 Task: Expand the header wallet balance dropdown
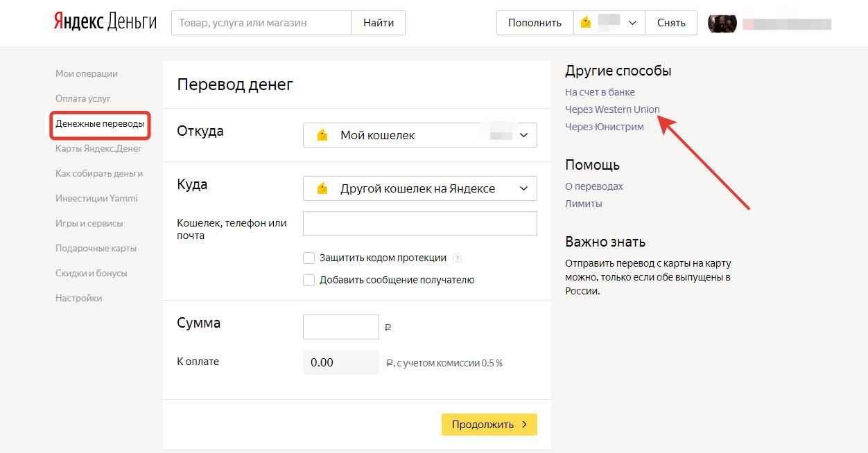pos(609,23)
